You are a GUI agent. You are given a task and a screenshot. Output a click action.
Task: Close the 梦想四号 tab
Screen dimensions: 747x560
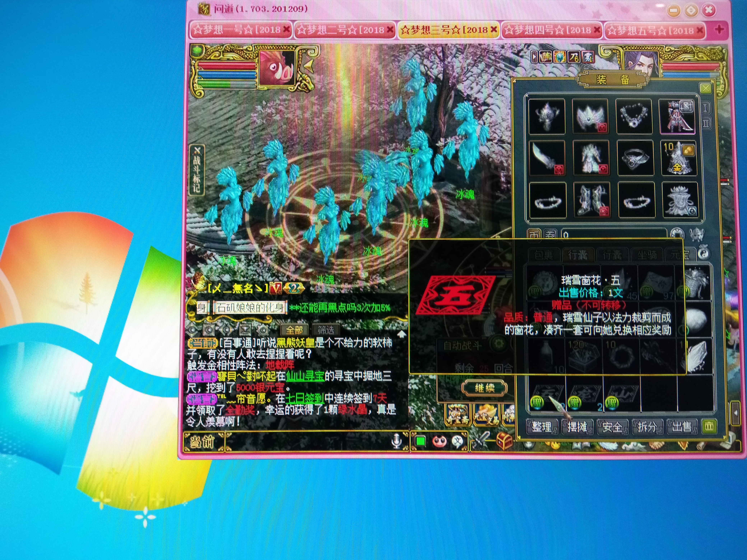click(597, 30)
